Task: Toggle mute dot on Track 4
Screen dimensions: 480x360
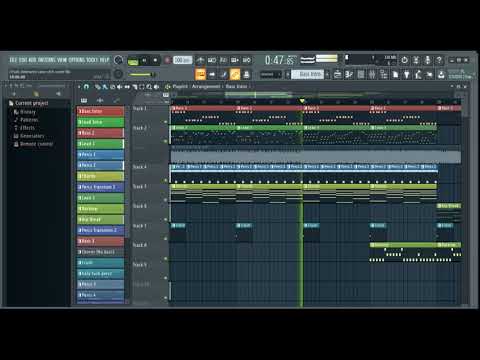Action: click(165, 180)
